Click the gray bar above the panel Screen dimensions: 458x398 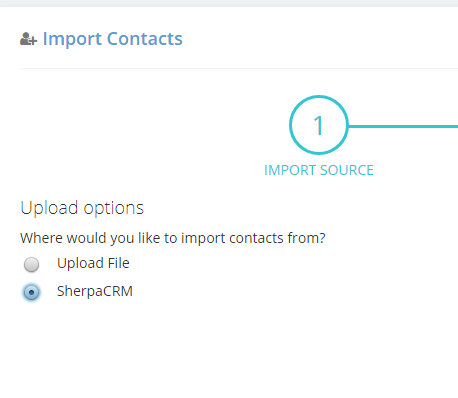229,3
